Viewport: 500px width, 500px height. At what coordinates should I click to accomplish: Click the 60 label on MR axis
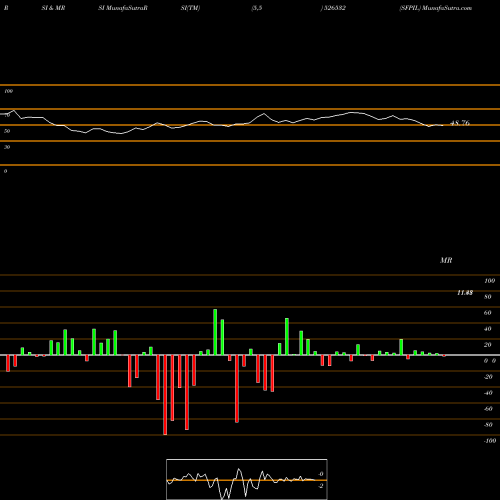(488, 313)
